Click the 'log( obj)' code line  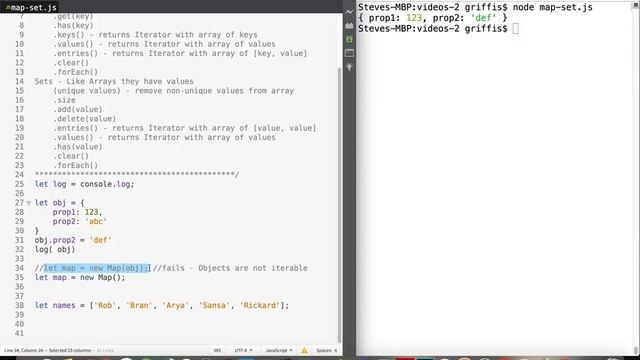click(55, 249)
